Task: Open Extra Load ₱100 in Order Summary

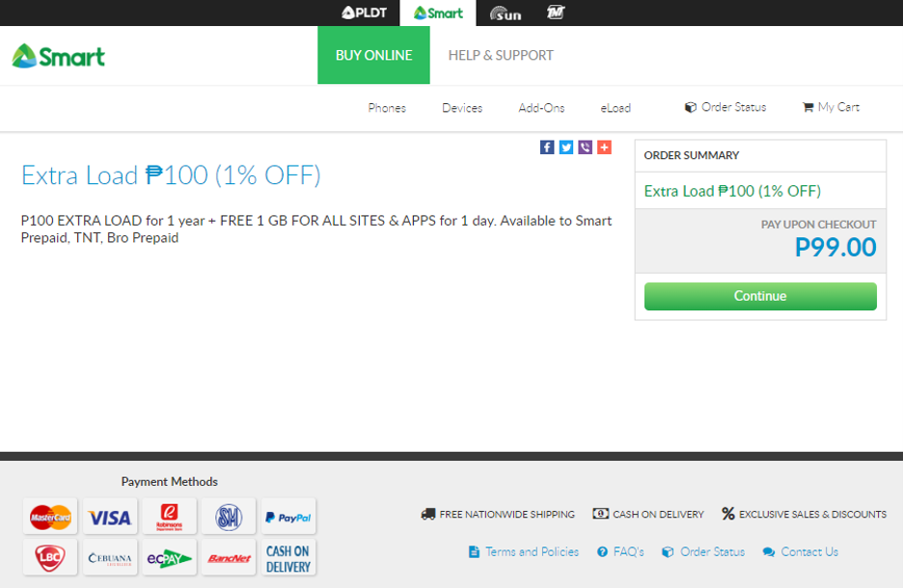Action: (732, 191)
